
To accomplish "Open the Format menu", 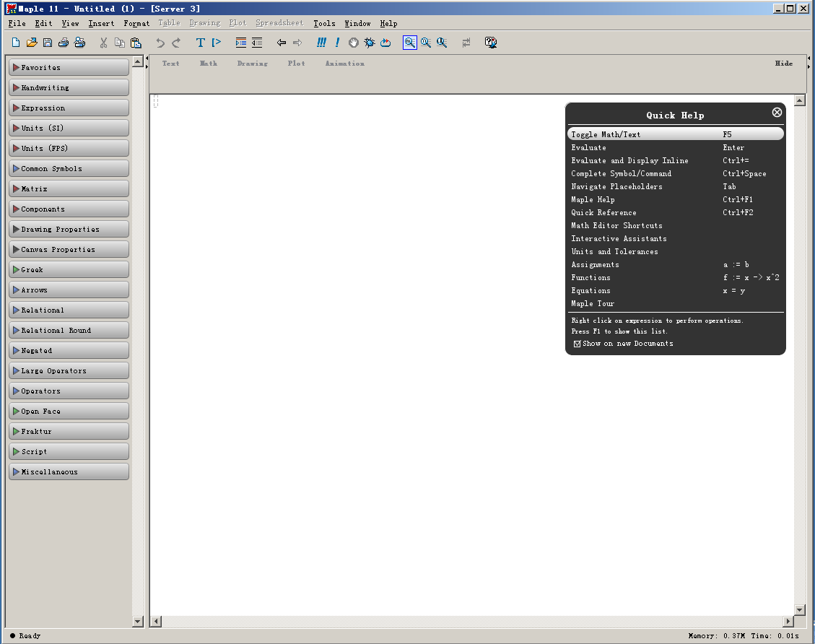I will [x=136, y=23].
